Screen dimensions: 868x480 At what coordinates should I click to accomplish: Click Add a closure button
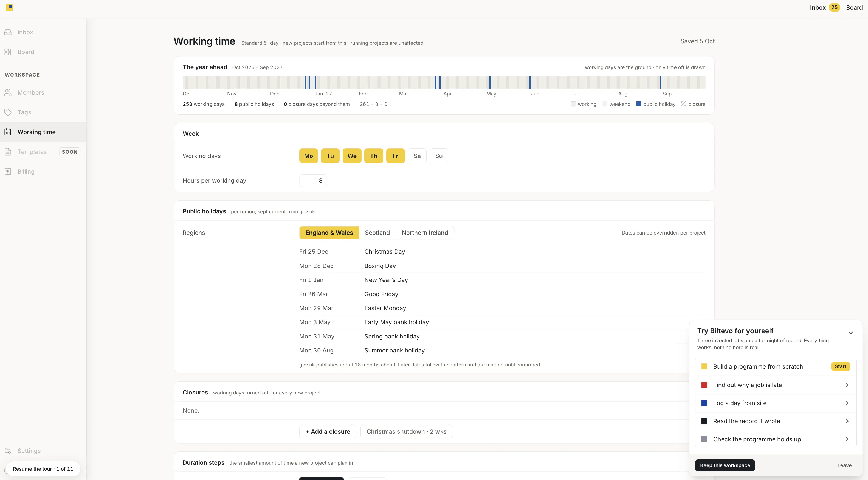click(x=328, y=431)
